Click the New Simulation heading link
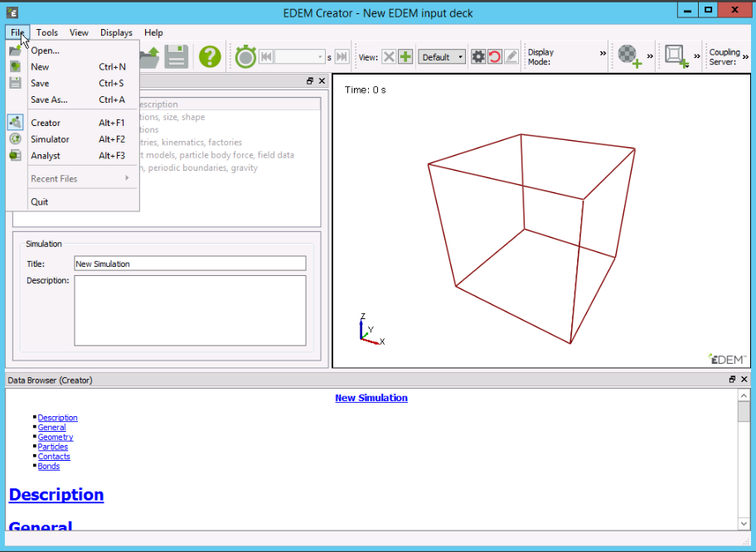This screenshot has height=552, width=756. click(x=371, y=398)
